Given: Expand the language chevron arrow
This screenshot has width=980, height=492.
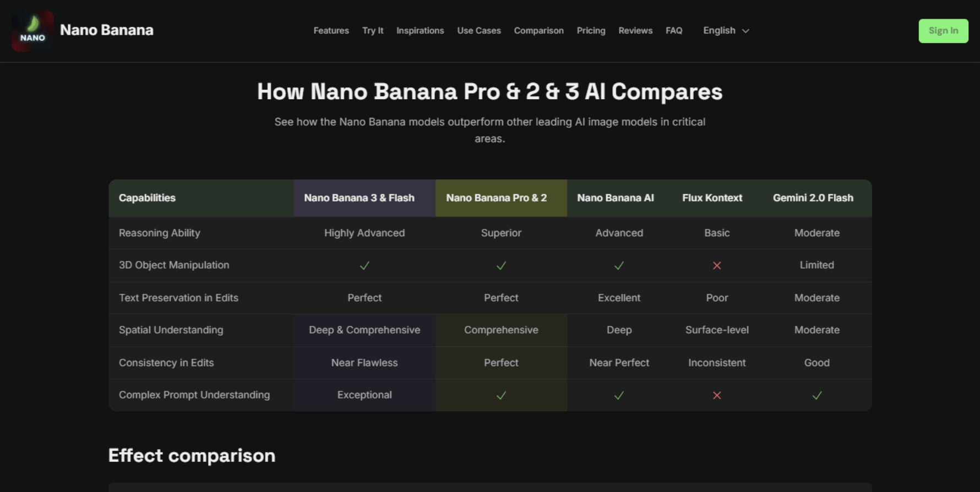Looking at the screenshot, I should click(x=746, y=31).
